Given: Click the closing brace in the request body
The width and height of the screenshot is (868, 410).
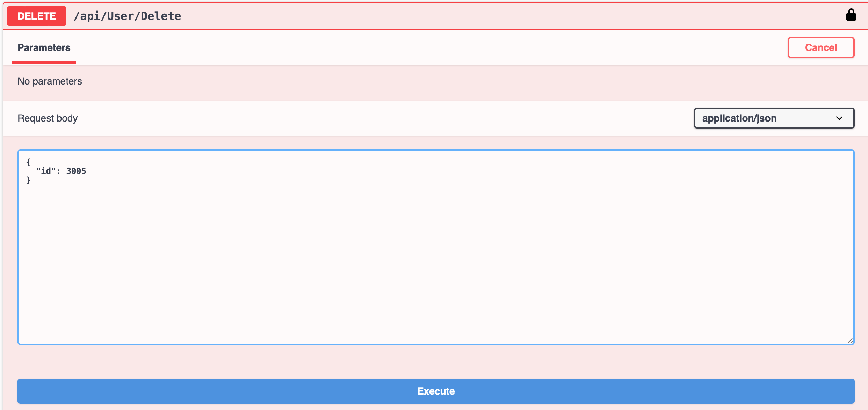Looking at the screenshot, I should point(28,180).
